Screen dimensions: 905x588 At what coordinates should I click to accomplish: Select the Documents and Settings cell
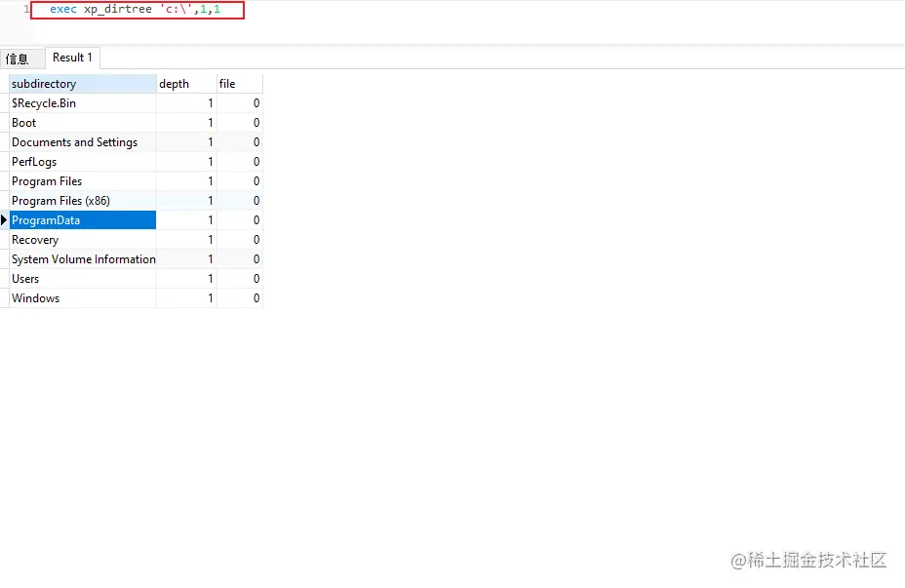pos(83,142)
